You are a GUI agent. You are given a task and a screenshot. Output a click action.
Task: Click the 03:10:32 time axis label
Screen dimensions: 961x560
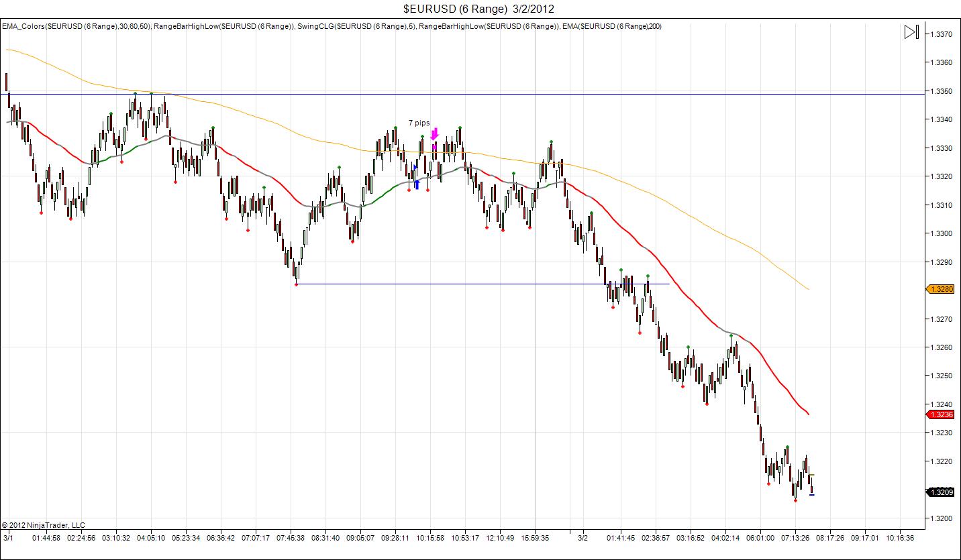116,538
